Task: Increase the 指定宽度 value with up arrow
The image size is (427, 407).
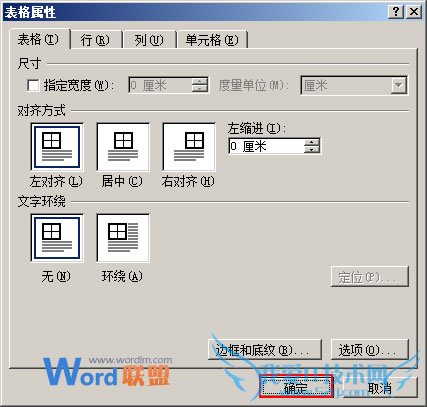Action: 200,82
